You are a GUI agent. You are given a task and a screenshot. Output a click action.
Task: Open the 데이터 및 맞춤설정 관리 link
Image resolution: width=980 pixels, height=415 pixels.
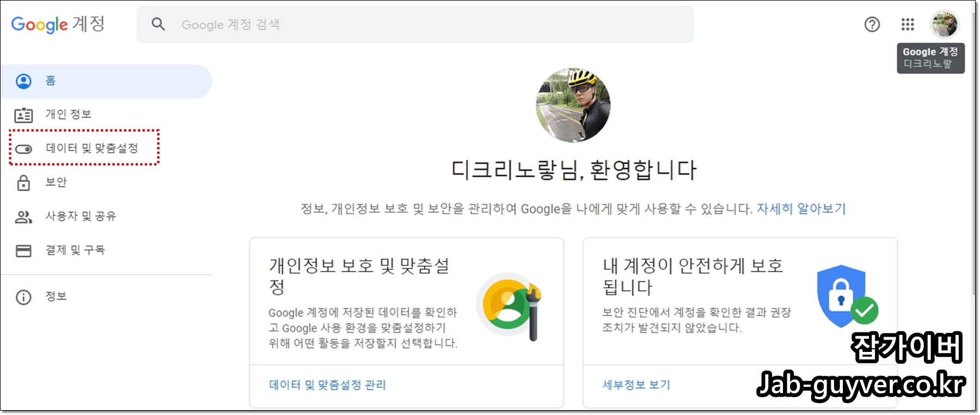[327, 385]
